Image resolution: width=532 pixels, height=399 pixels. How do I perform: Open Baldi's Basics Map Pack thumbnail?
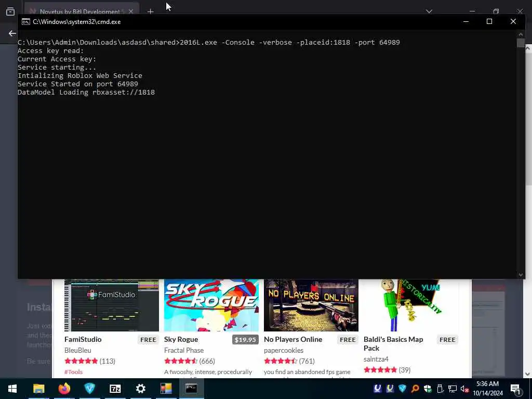411,305
